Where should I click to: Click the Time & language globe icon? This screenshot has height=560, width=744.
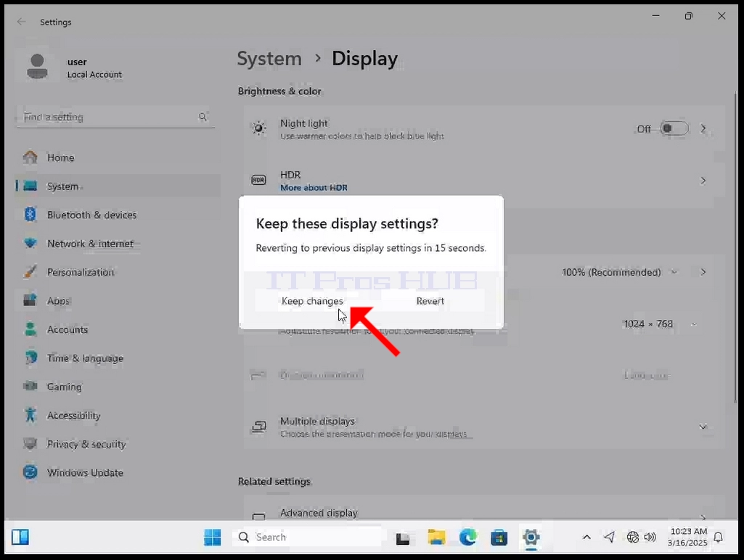click(x=30, y=358)
